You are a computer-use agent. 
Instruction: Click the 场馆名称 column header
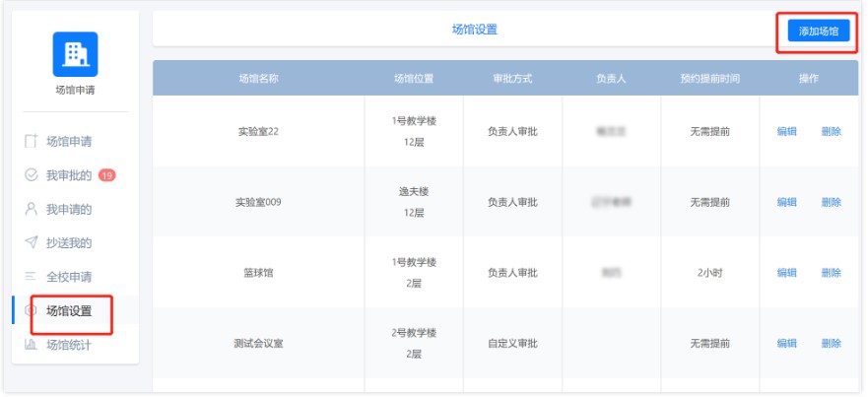coord(258,79)
